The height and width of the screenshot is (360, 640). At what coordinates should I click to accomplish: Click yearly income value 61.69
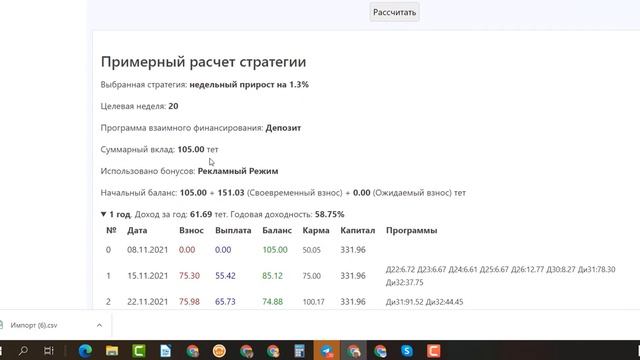point(201,214)
